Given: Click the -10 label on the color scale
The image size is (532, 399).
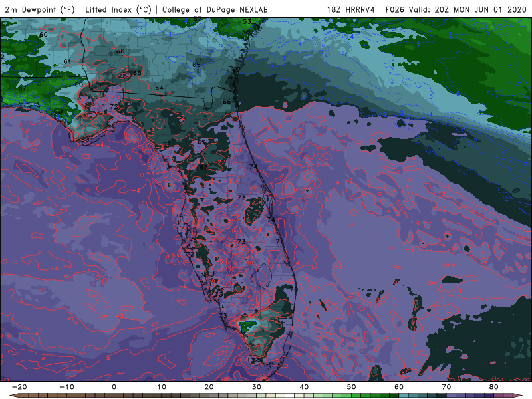Looking at the screenshot, I should coord(66,387).
